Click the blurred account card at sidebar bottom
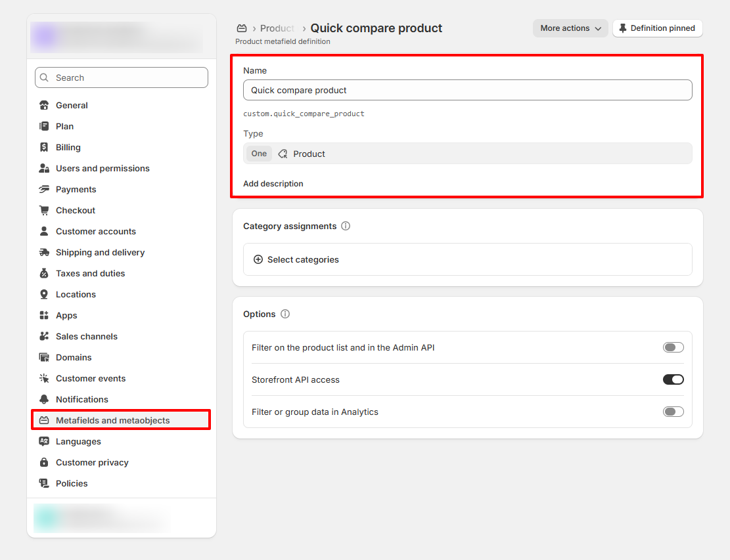 [x=101, y=518]
